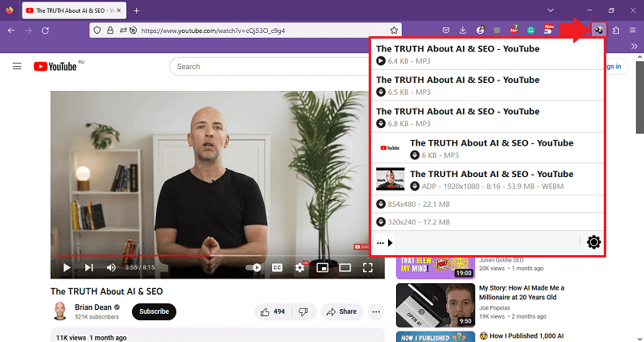The width and height of the screenshot is (644, 342).
Task: Open the video more actions menu
Action: click(x=376, y=312)
